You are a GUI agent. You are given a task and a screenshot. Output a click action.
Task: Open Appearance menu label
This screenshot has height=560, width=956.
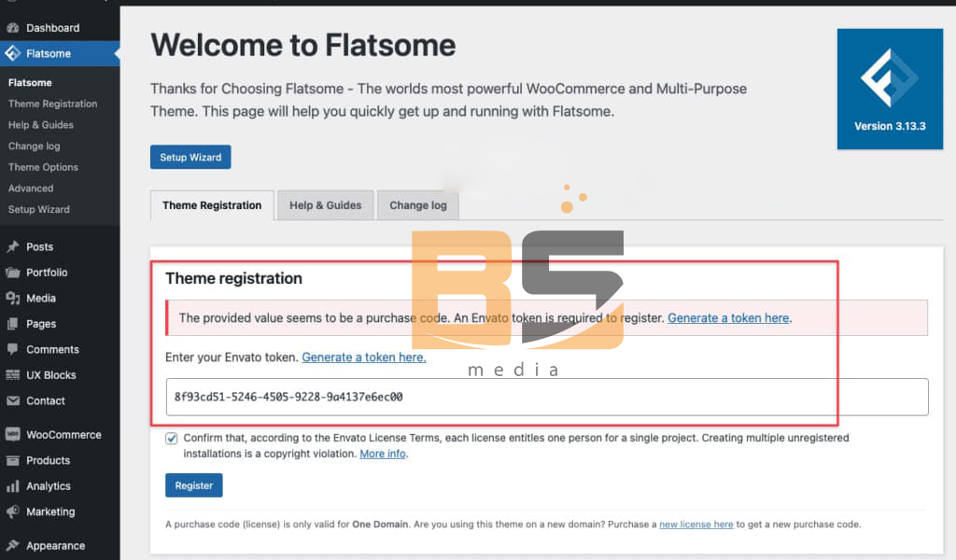(x=55, y=545)
